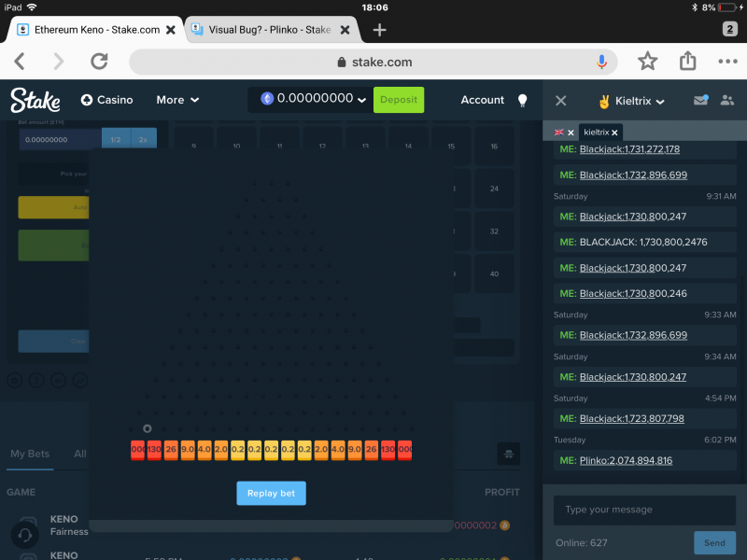Open the Ethereum balance currency dropdown

pyautogui.click(x=313, y=99)
